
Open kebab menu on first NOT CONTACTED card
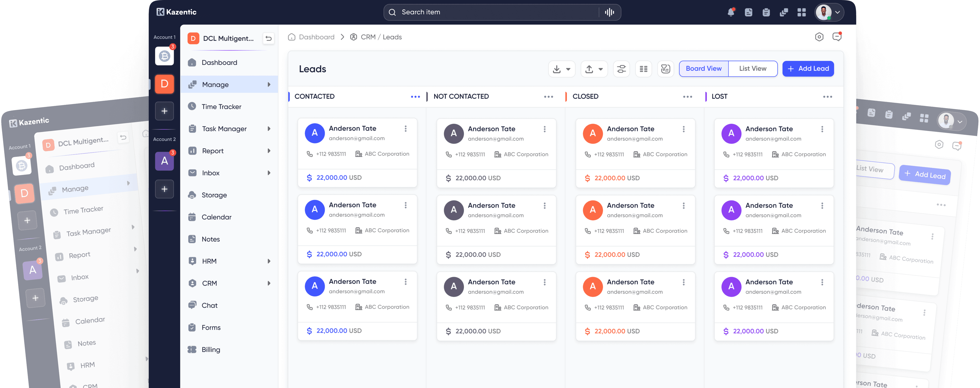(x=544, y=129)
